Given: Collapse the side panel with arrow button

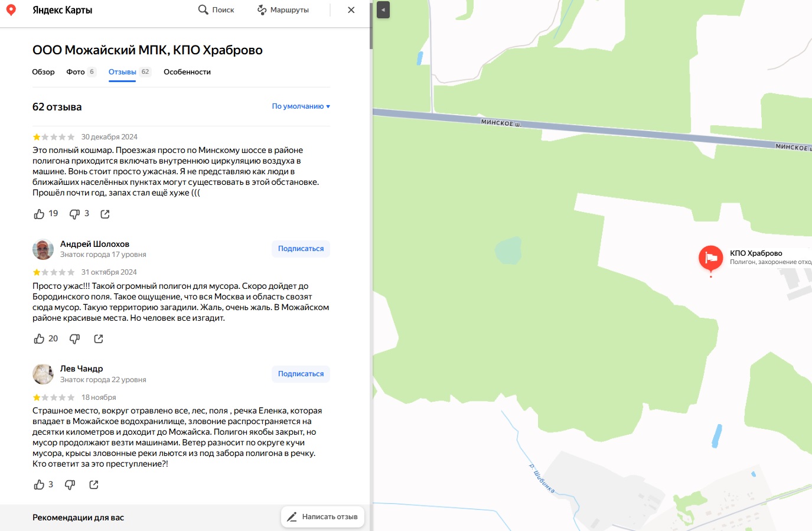Looking at the screenshot, I should 383,10.
